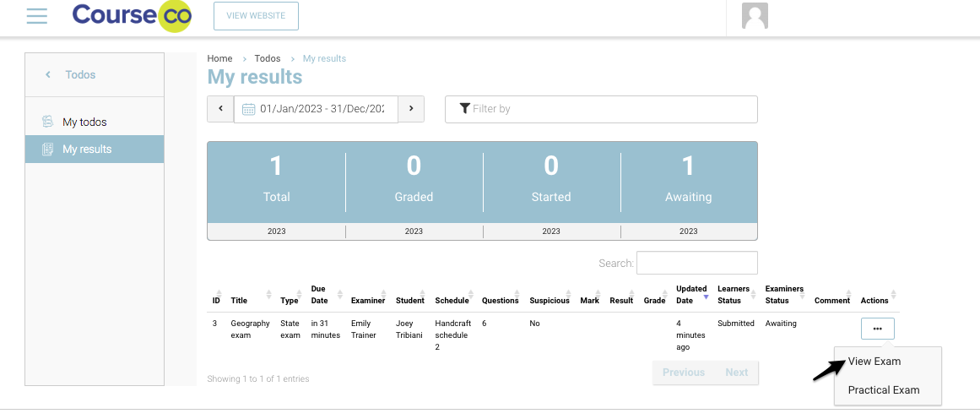The image size is (980, 419).
Task: Open the user profile avatar
Action: click(754, 16)
